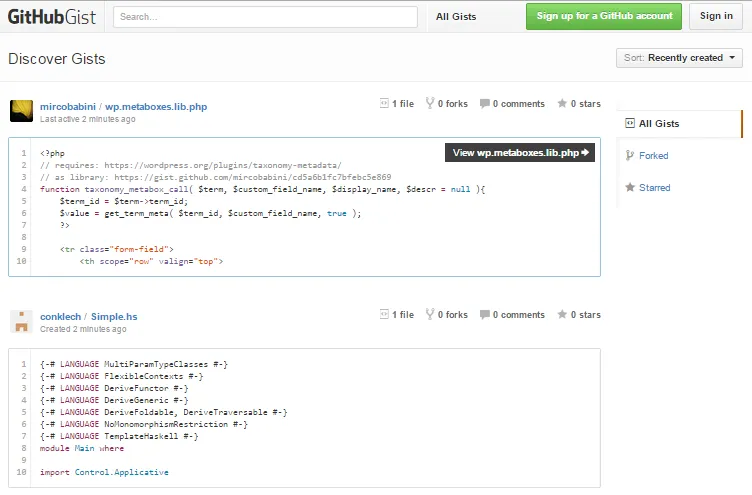Viewport: 752px width, 495px height.
Task: Click the file icon on wp.metaboxes.lib.php gist
Action: click(385, 103)
